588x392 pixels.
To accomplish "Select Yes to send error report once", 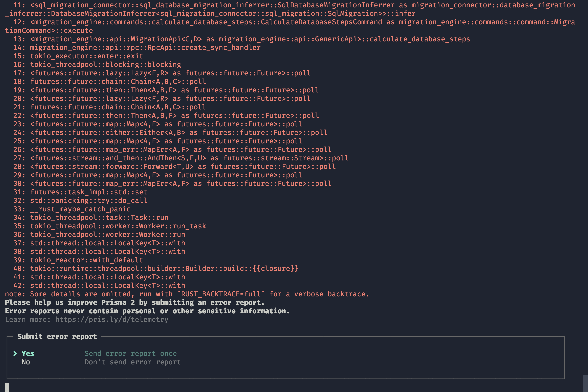I will click(28, 353).
